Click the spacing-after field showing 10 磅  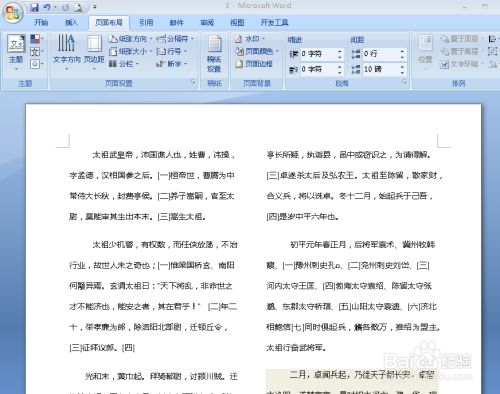pos(381,69)
